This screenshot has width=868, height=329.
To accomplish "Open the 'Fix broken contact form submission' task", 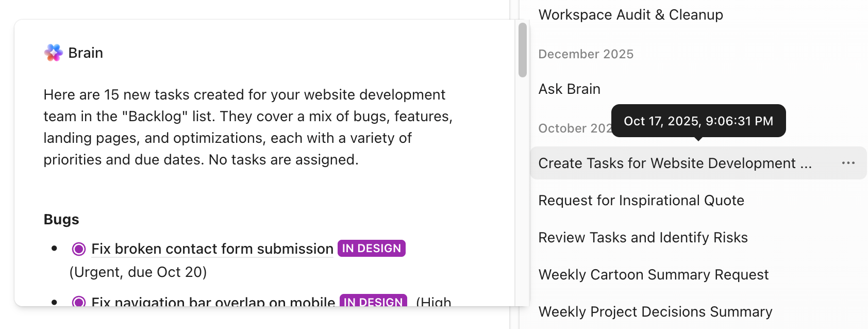I will tap(212, 249).
